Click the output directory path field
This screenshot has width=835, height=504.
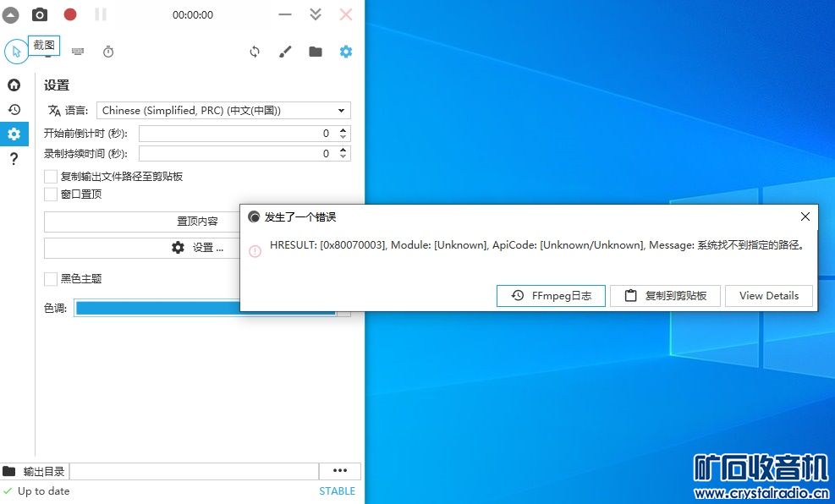(195, 472)
